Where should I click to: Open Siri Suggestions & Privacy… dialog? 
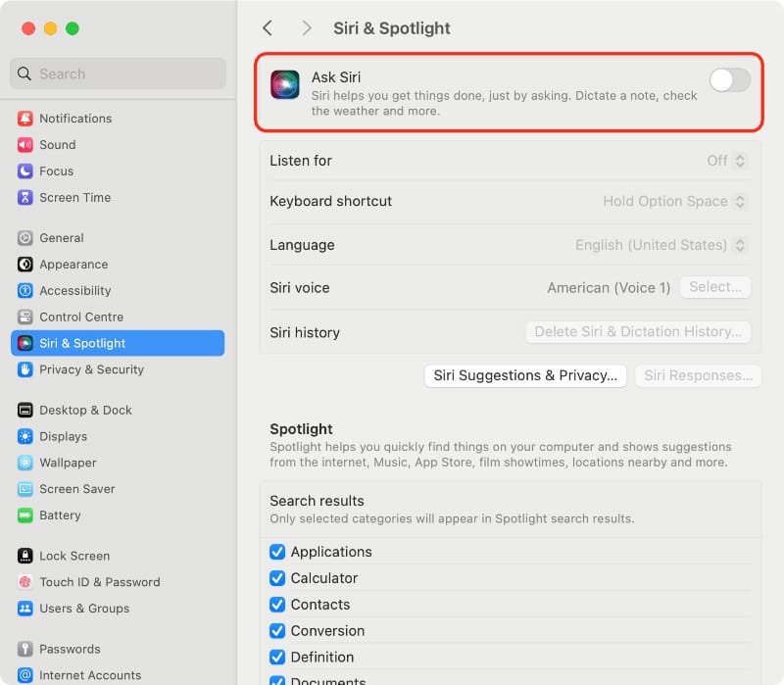pos(525,375)
